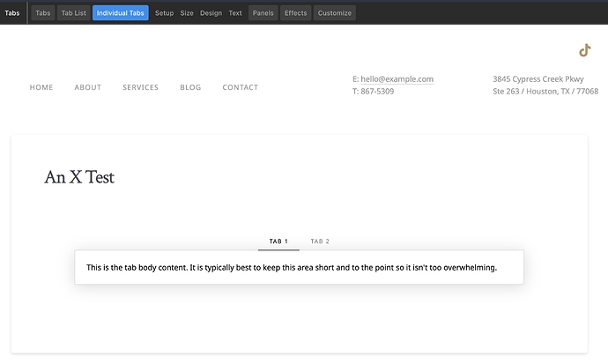608x364 pixels.
Task: Click the Customize toolbar button
Action: tap(335, 13)
